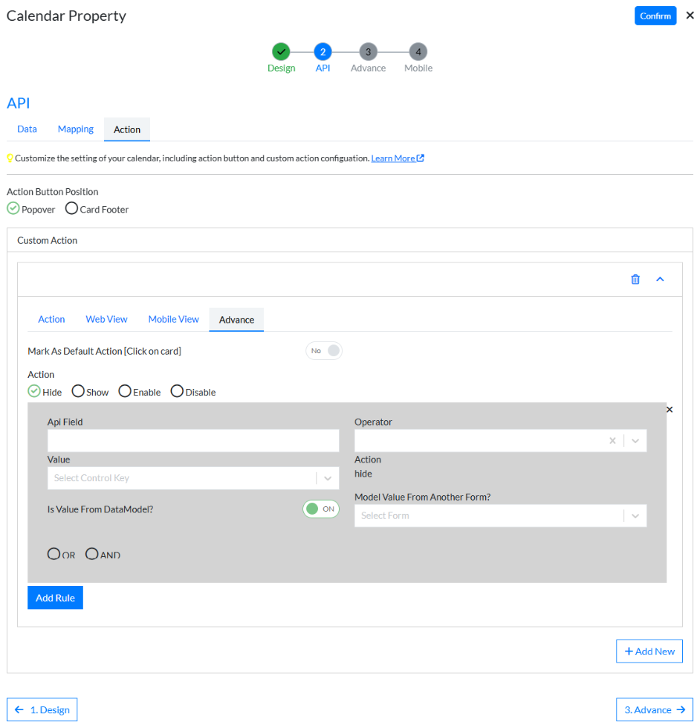Open the Select Form dropdown

pos(500,515)
